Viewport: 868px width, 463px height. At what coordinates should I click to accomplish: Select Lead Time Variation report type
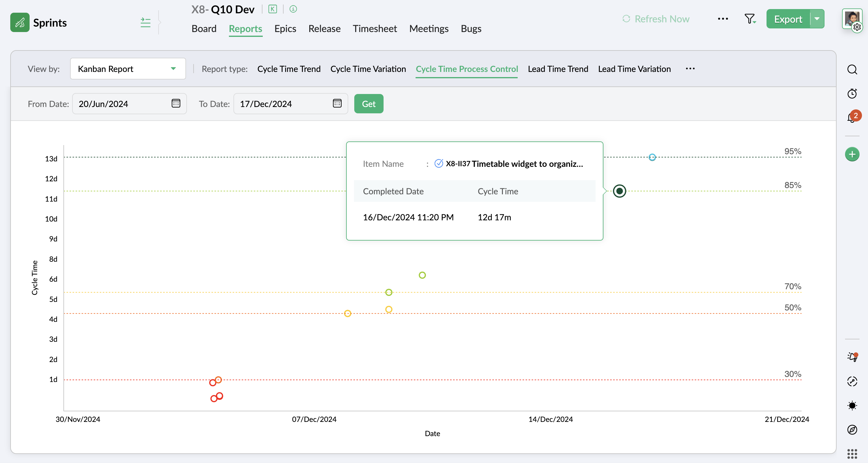tap(634, 69)
